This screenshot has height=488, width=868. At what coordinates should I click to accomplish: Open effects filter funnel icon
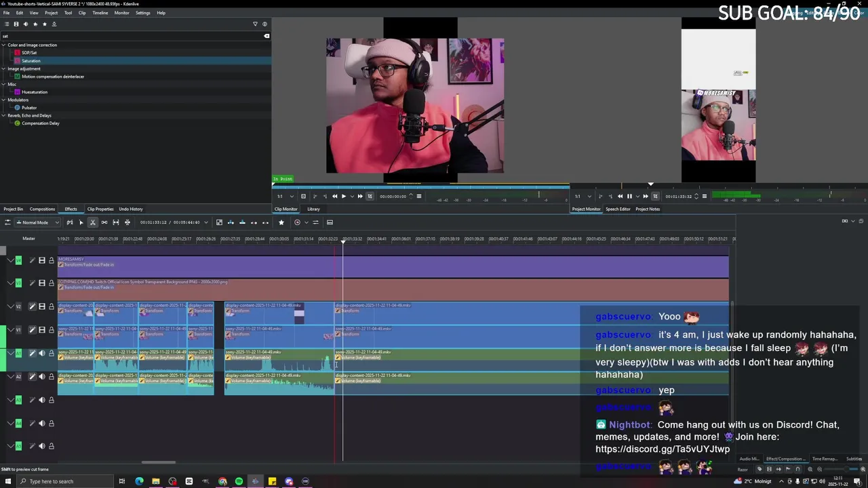click(256, 24)
